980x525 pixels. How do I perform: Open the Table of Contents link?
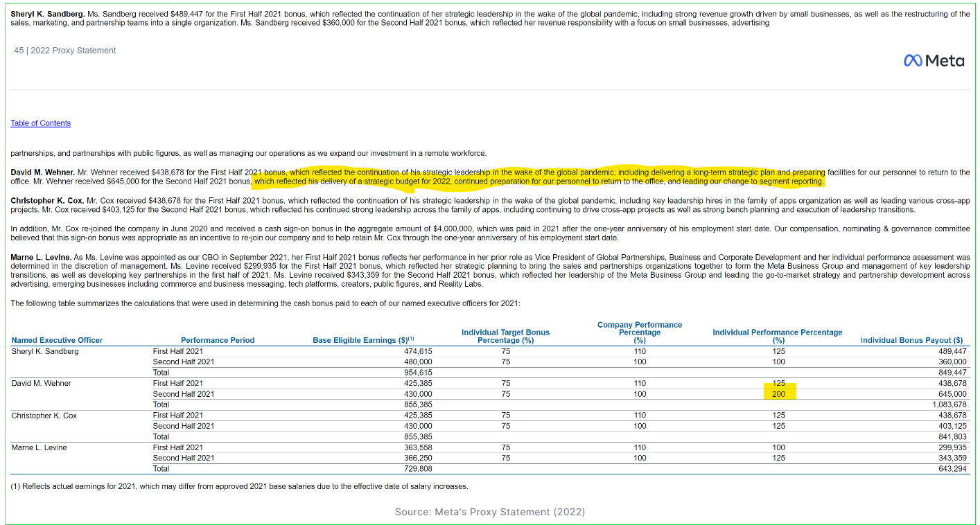[40, 123]
